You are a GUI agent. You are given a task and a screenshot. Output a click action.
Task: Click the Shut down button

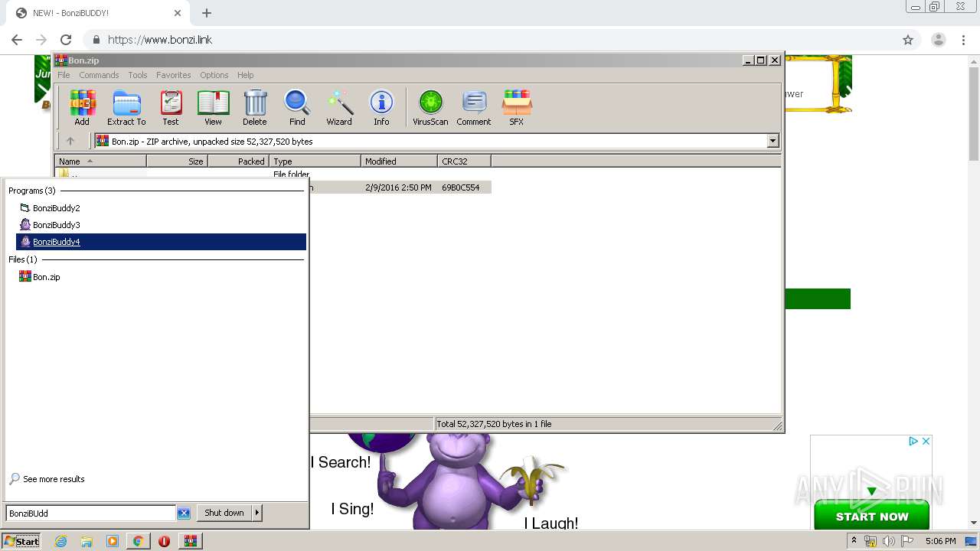(224, 513)
